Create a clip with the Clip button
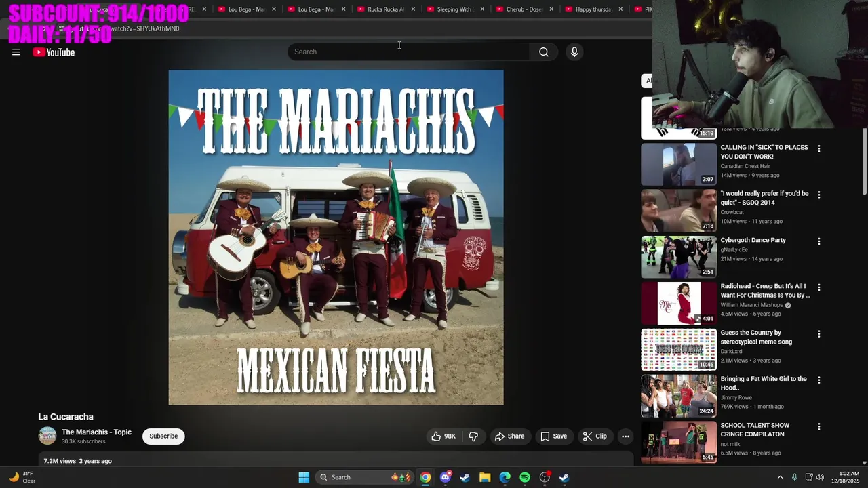 (595, 436)
